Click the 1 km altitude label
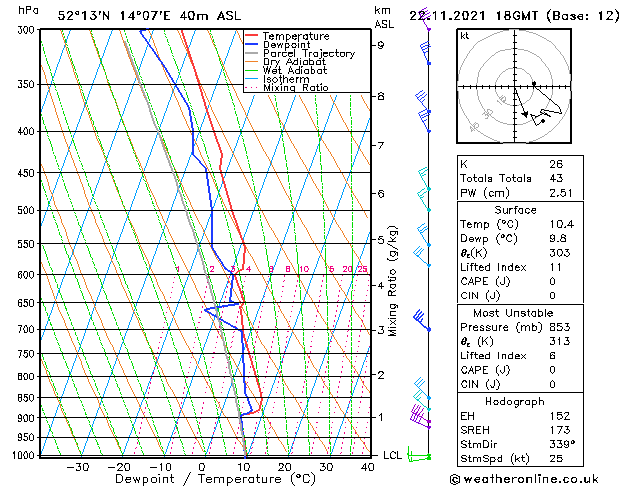This screenshot has width=629, height=486. (x=380, y=417)
